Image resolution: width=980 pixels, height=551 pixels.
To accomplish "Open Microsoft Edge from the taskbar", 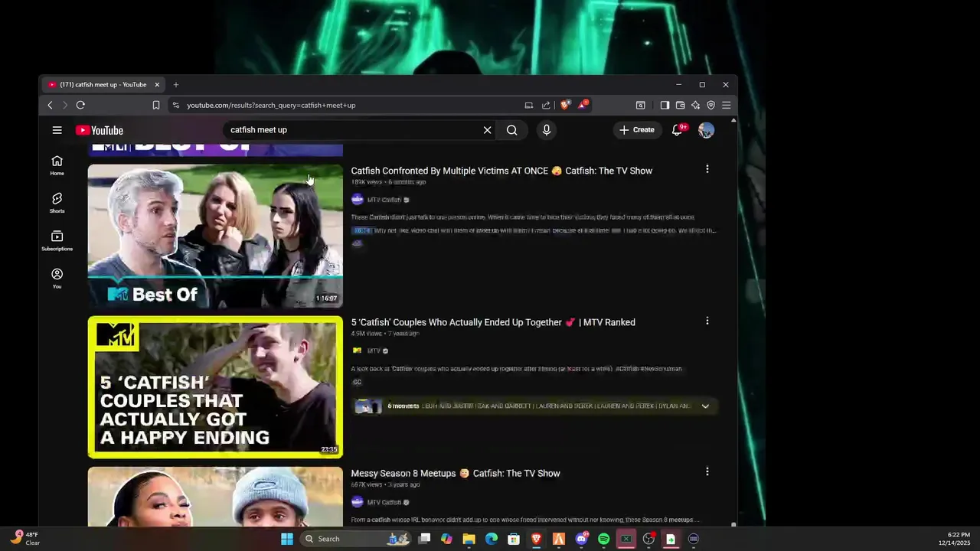I will click(x=492, y=539).
